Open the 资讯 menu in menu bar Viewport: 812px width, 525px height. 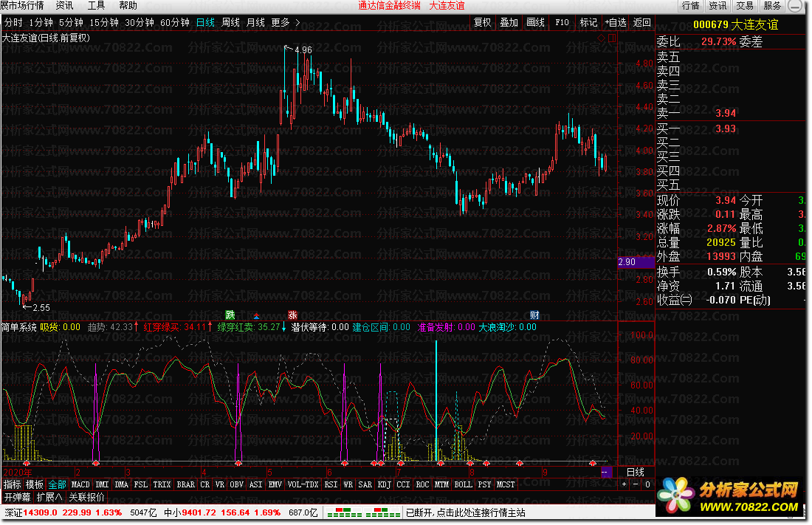pyautogui.click(x=65, y=6)
